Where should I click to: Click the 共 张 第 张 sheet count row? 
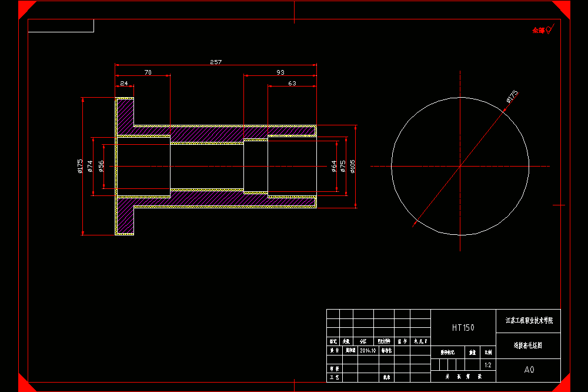tap(463, 377)
